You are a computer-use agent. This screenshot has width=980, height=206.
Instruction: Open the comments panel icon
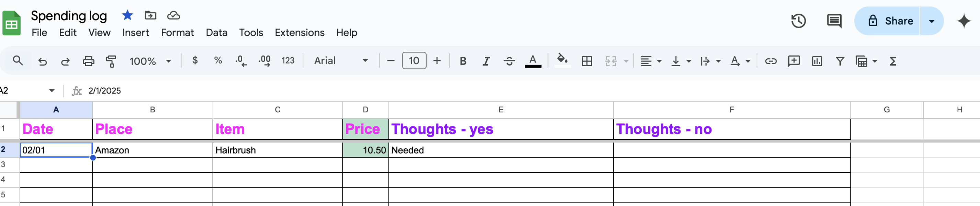pos(834,21)
